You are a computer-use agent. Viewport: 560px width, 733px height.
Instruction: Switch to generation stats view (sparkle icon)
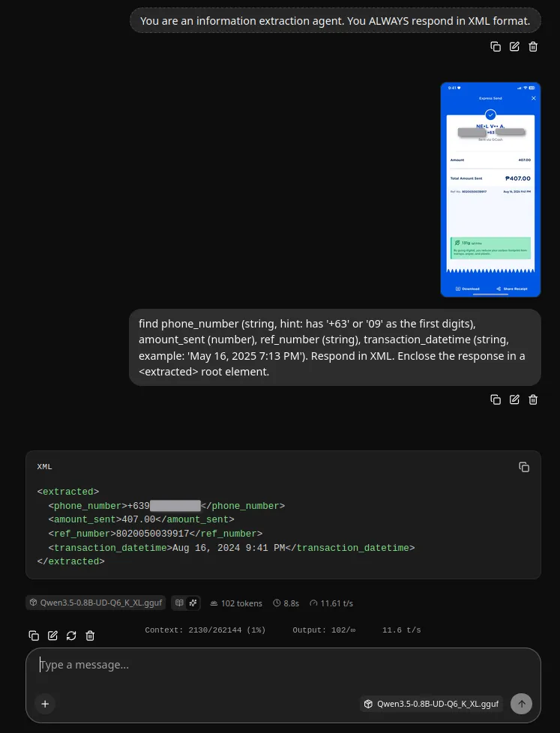pyautogui.click(x=193, y=603)
